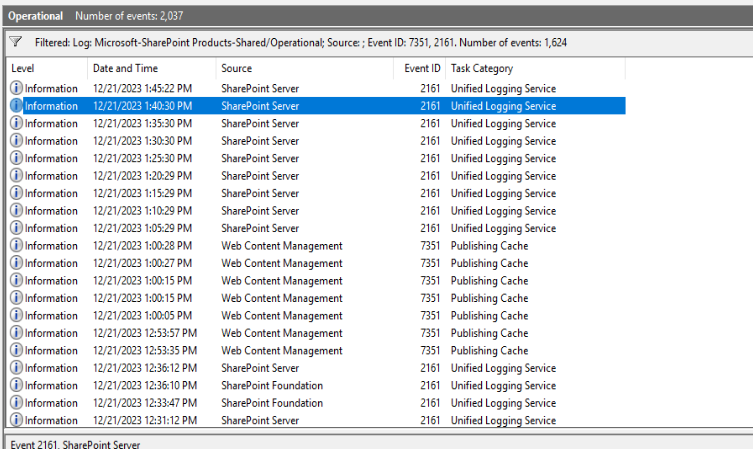Select the 12/21/2023 1:45:22 PM date cell
The height and width of the screenshot is (449, 753).
(142, 88)
